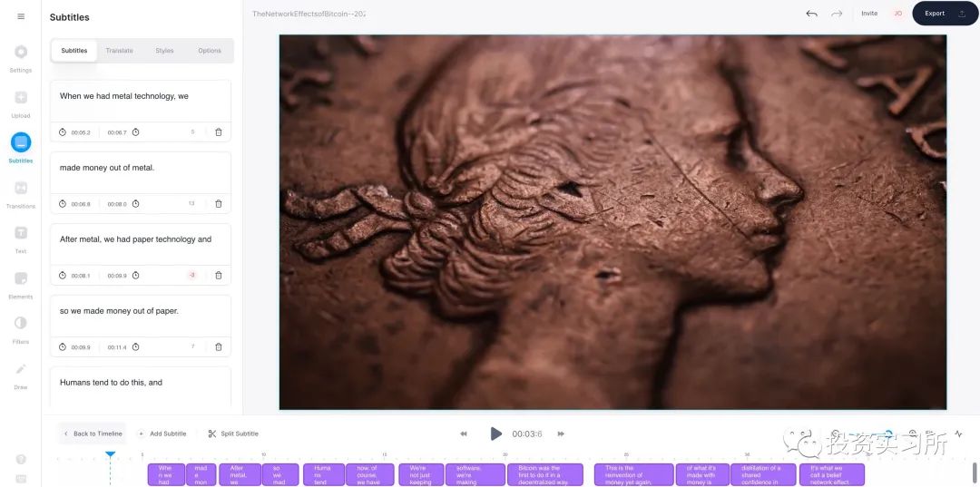Open the hamburger menu at top left
Viewport: 980px width, 487px height.
point(21,16)
